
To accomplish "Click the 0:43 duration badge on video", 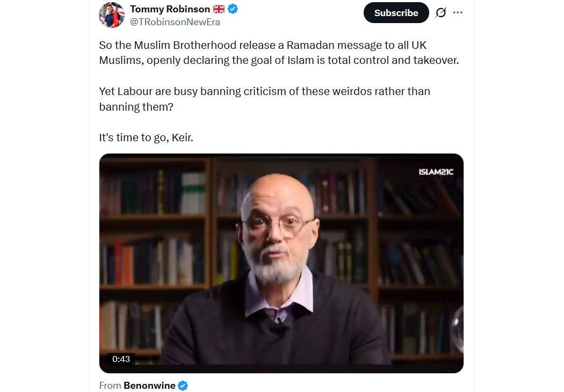I will [x=121, y=359].
